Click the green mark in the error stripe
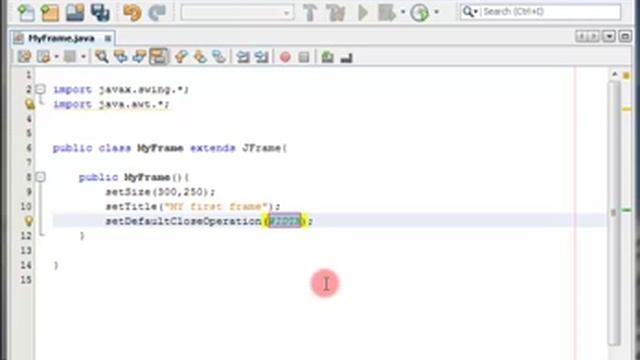The image size is (640, 360). (x=627, y=210)
